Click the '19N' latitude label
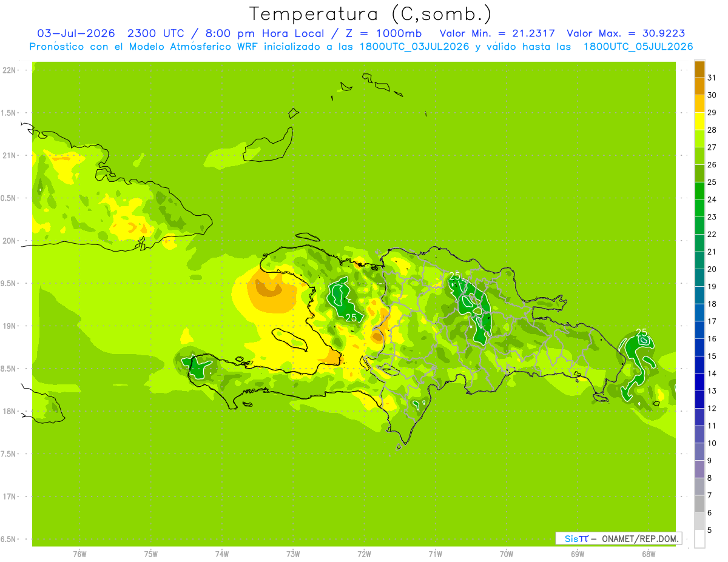The image size is (728, 562). [9, 326]
